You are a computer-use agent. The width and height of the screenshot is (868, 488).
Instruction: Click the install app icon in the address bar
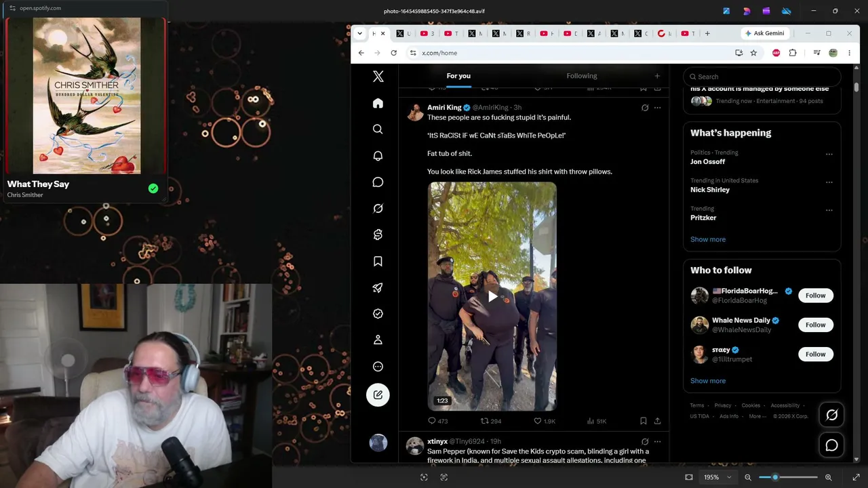pos(739,53)
